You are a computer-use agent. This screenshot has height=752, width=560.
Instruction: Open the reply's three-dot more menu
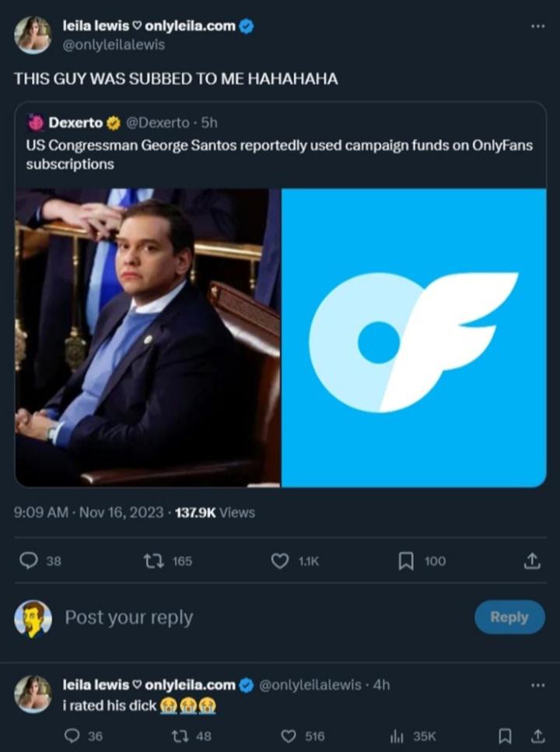pos(537,685)
